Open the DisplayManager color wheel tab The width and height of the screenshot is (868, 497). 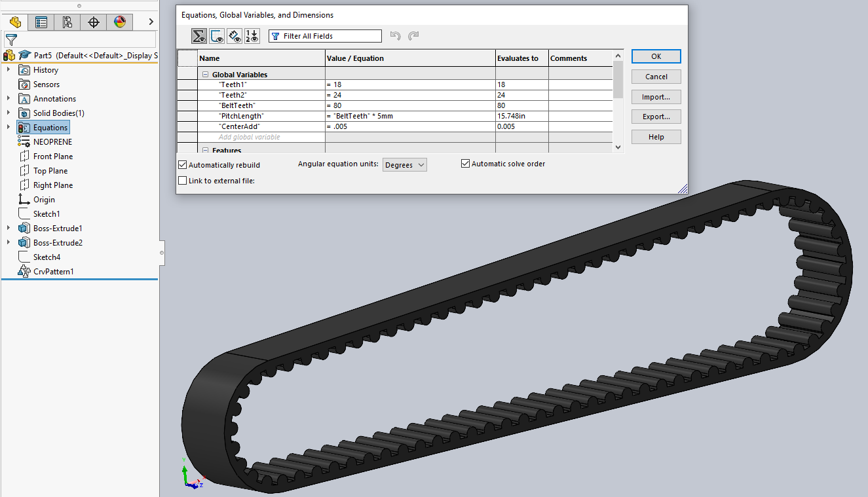(x=120, y=22)
